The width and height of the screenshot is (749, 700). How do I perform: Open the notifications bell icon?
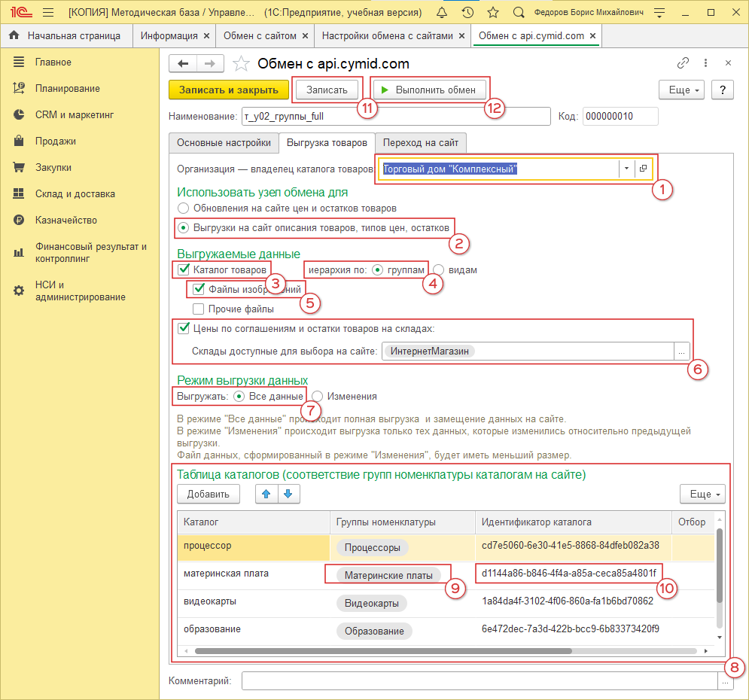click(x=442, y=13)
